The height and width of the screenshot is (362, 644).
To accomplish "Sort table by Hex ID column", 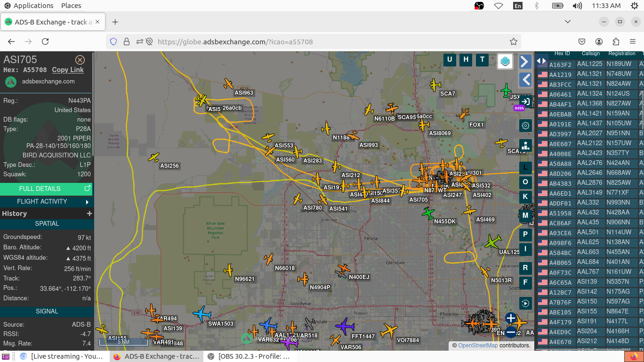I will [562, 54].
